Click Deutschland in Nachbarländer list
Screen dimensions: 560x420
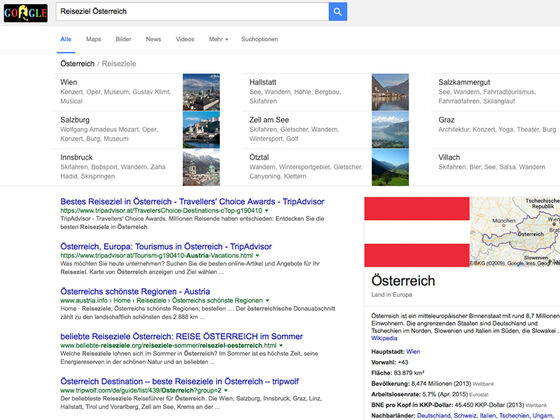click(x=434, y=416)
